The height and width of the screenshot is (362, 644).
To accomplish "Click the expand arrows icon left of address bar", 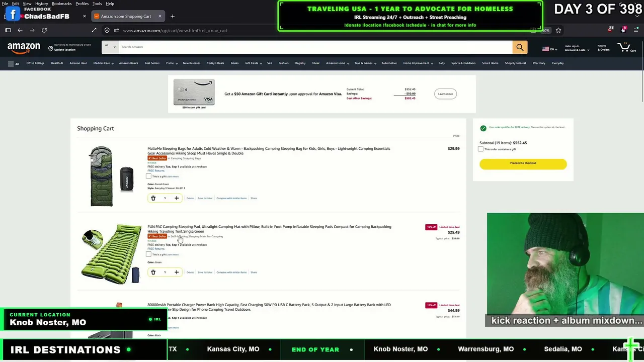I will pyautogui.click(x=94, y=31).
